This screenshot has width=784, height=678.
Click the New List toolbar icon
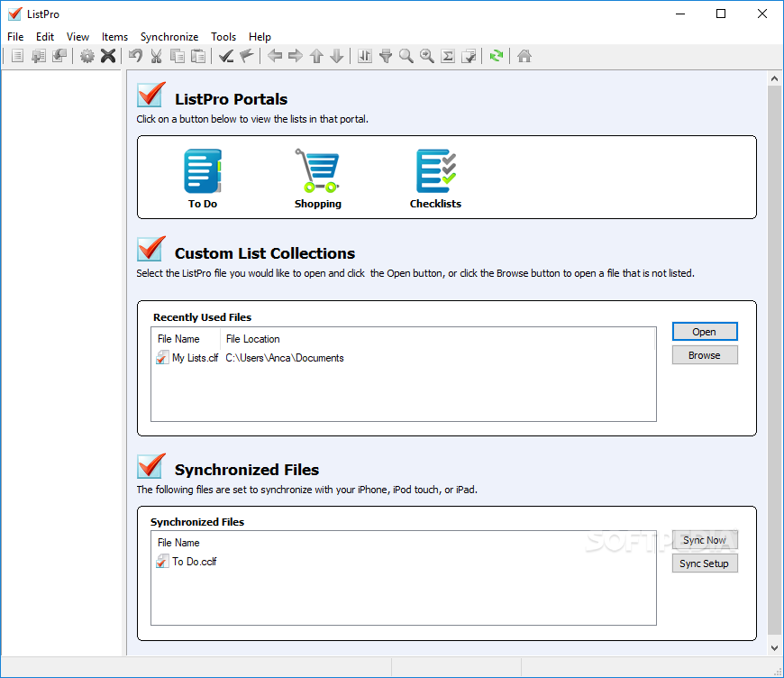click(x=17, y=56)
